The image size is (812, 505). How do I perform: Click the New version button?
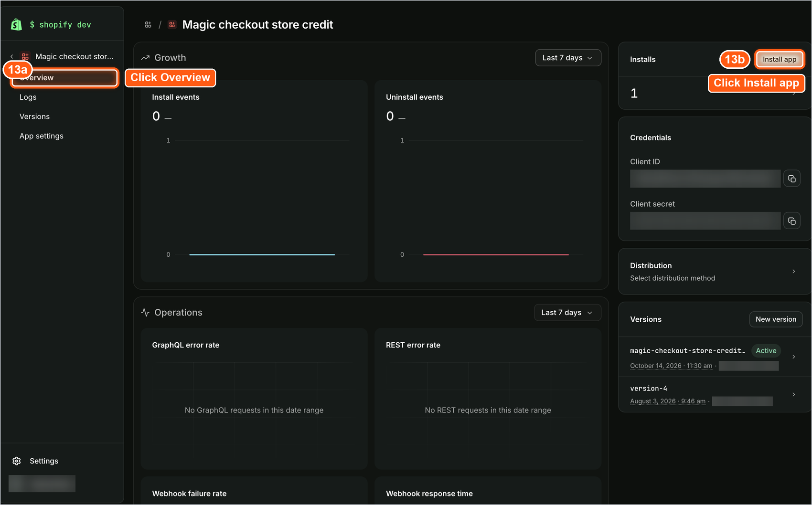776,319
